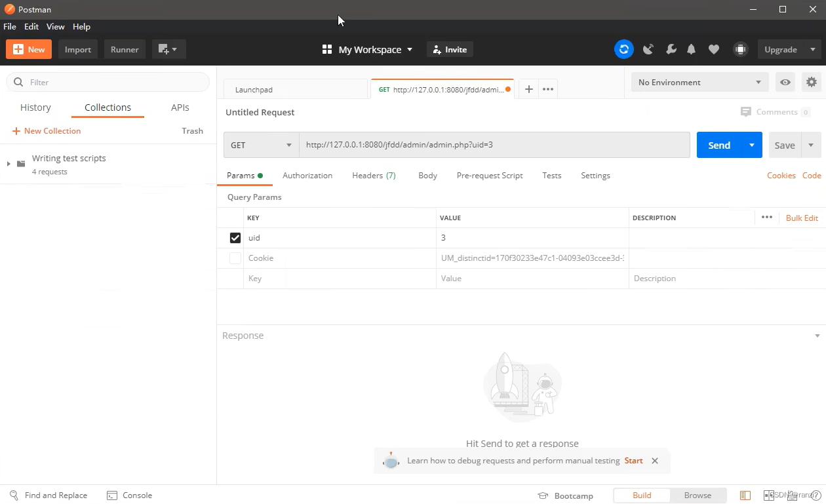Switch to the History sidebar tab
Viewport: 826px width, 504px height.
[35, 107]
